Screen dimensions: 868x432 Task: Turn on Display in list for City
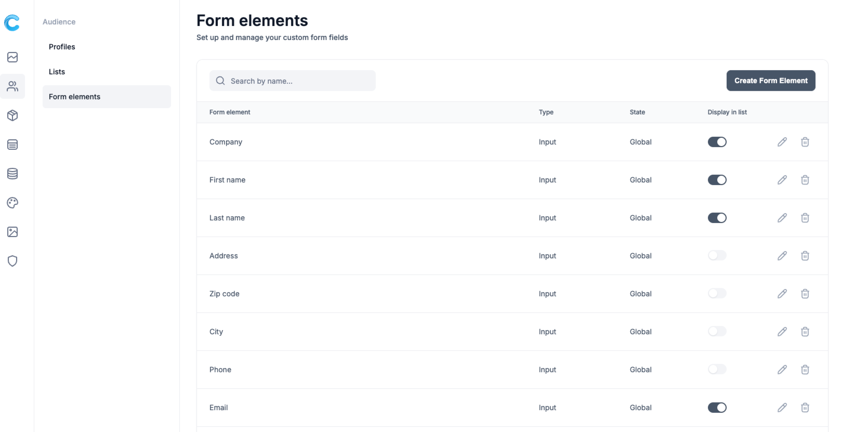tap(717, 332)
